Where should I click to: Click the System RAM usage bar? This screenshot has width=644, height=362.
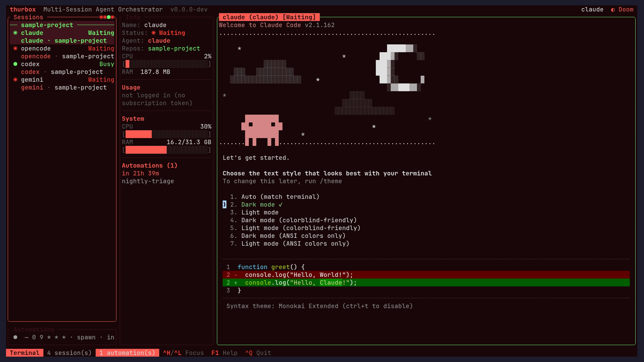(x=167, y=150)
